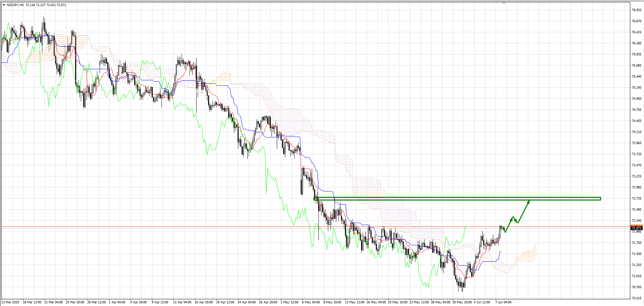This screenshot has height=306, width=644.
Task: Click the 4 Jun 12:00 time label
Action: click(482, 302)
